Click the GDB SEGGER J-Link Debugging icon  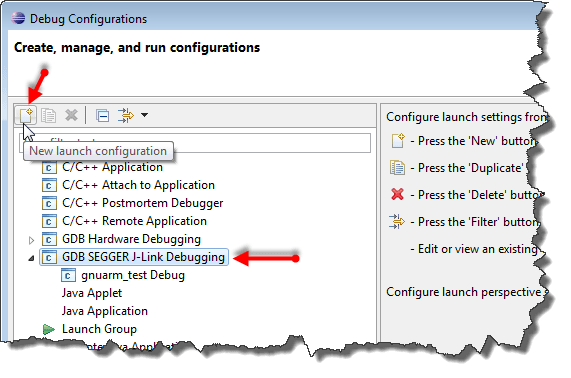click(x=49, y=257)
